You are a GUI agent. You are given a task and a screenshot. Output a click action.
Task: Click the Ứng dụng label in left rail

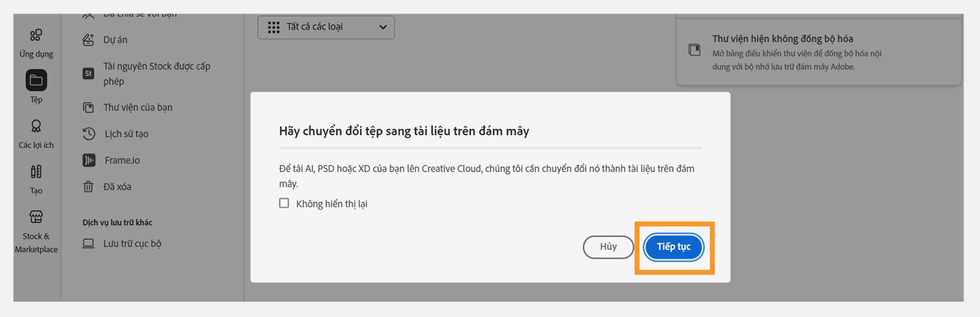click(x=36, y=54)
